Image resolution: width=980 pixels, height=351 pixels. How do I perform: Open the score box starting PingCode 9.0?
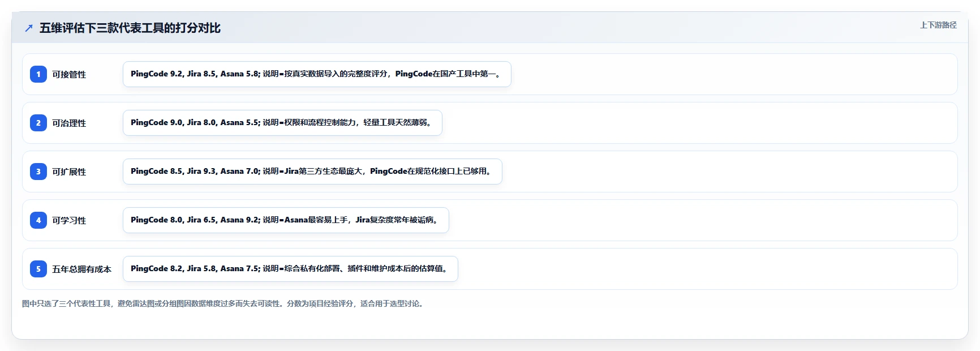pos(282,123)
